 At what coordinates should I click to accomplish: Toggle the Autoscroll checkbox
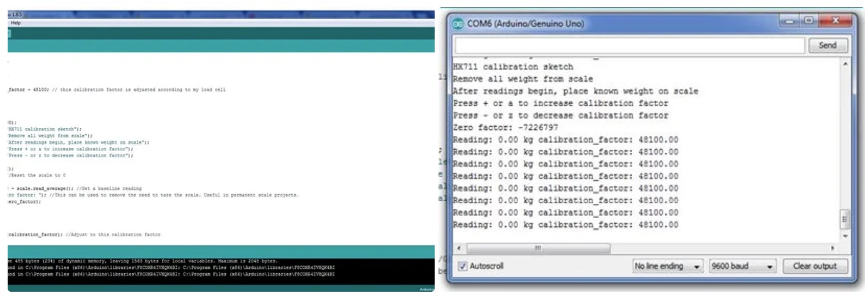463,266
